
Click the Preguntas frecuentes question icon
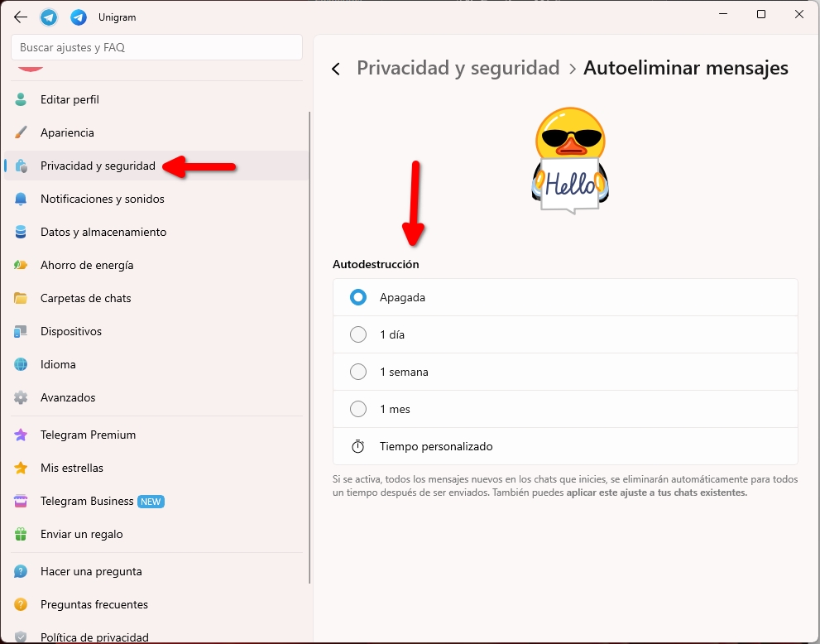coord(21,604)
